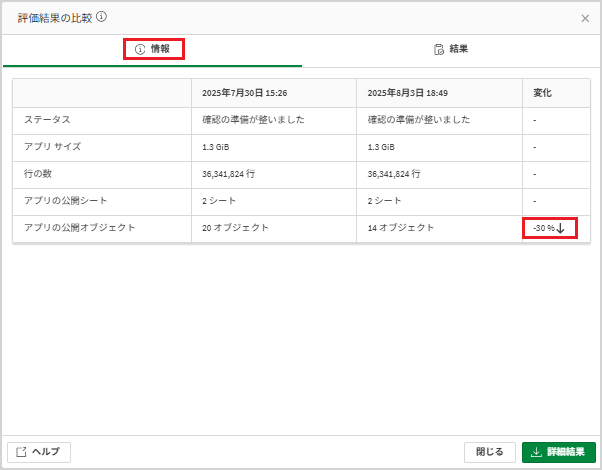Download 詳細結果 with the green button
602x470 pixels.
point(559,452)
